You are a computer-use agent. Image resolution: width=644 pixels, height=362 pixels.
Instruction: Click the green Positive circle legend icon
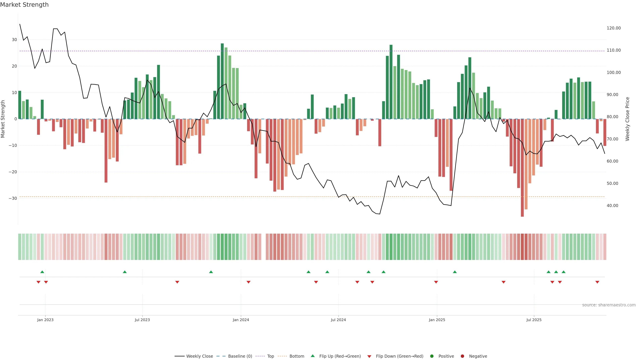point(432,356)
